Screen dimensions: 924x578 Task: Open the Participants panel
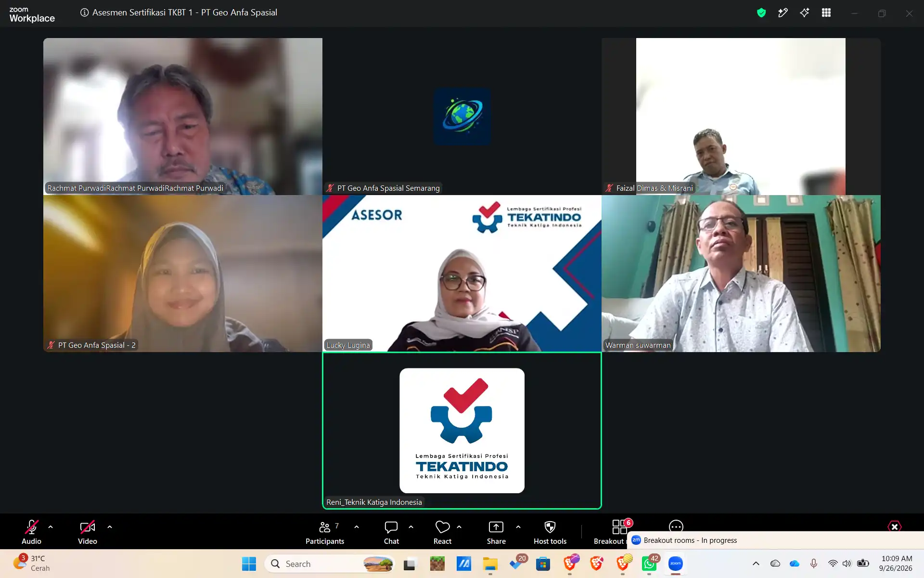point(325,532)
